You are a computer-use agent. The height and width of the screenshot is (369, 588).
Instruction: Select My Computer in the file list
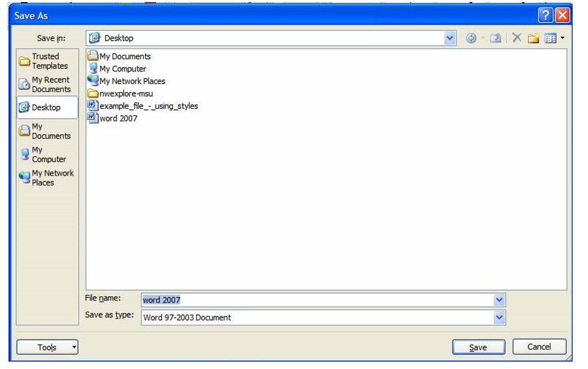click(117, 69)
